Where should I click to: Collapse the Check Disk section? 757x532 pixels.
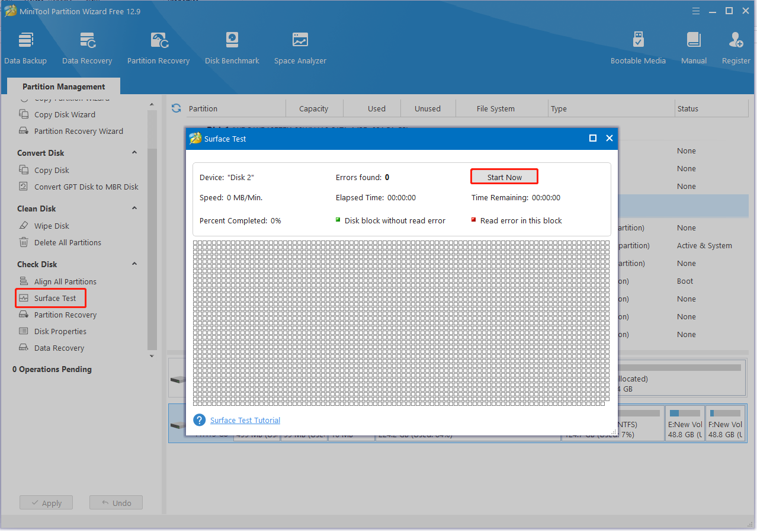pyautogui.click(x=134, y=264)
